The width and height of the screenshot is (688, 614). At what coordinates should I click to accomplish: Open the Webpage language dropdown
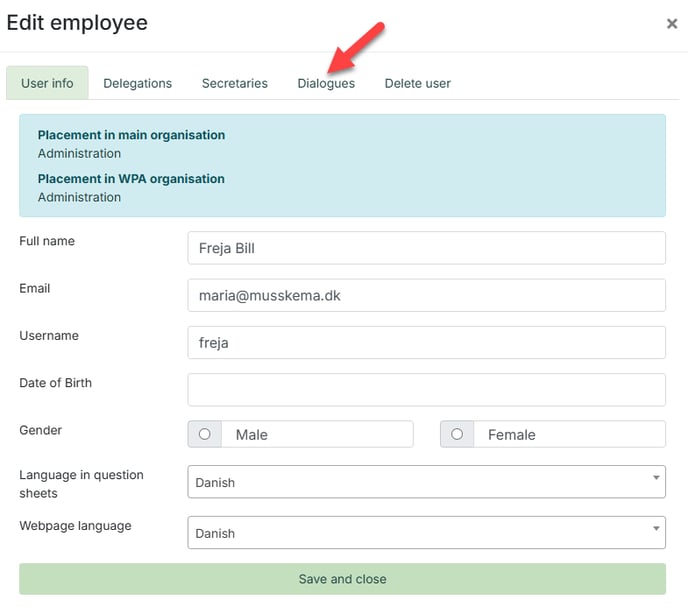[426, 533]
